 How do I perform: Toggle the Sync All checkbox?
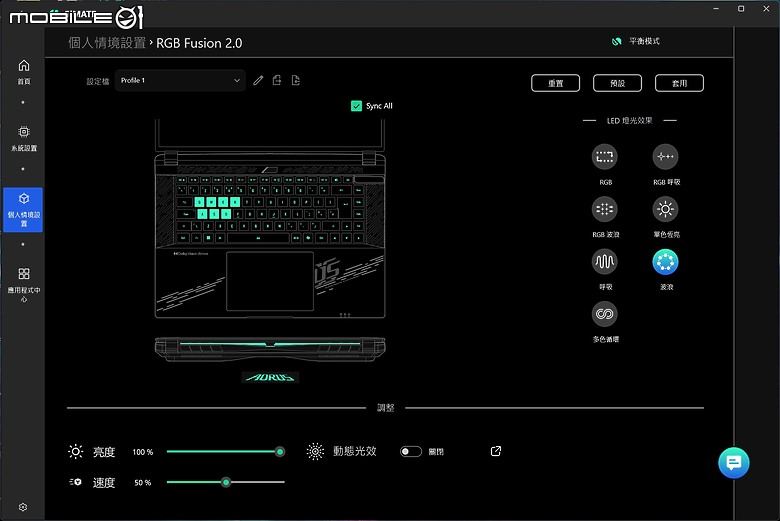point(356,105)
